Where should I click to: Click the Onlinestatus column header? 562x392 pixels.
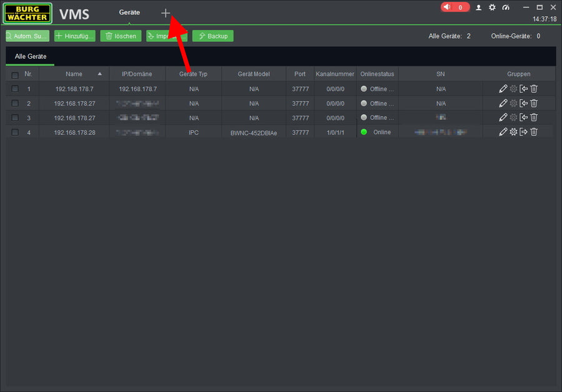(x=377, y=74)
